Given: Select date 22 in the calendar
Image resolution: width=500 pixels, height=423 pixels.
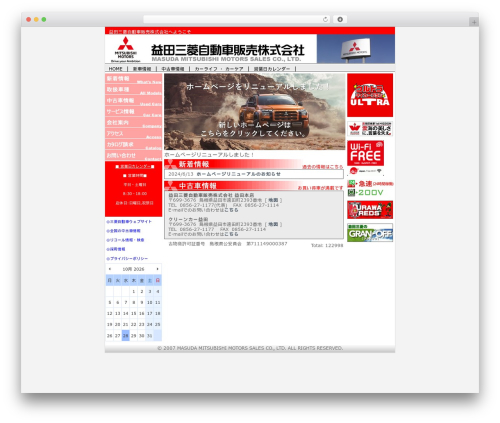Looking at the screenshot, I should [134, 325].
